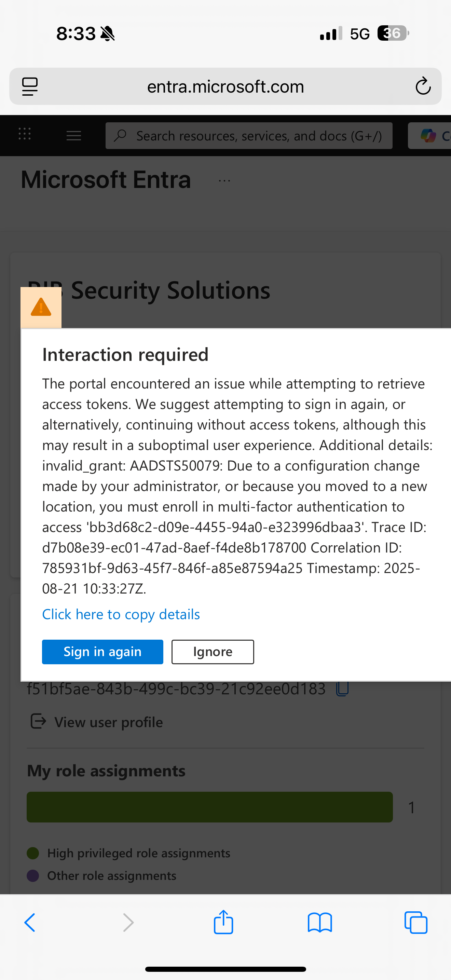Click the Ignore button
Screen dimensions: 451x980
click(x=213, y=652)
